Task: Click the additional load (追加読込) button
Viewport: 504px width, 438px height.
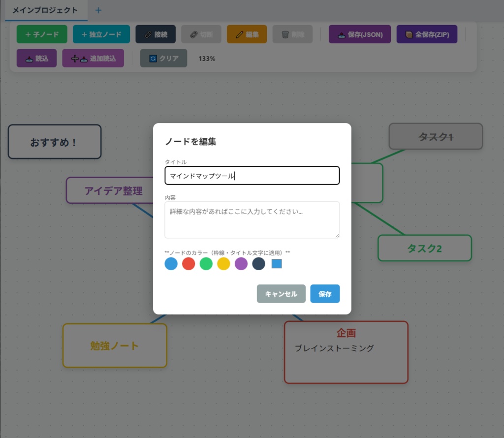Action: 93,58
